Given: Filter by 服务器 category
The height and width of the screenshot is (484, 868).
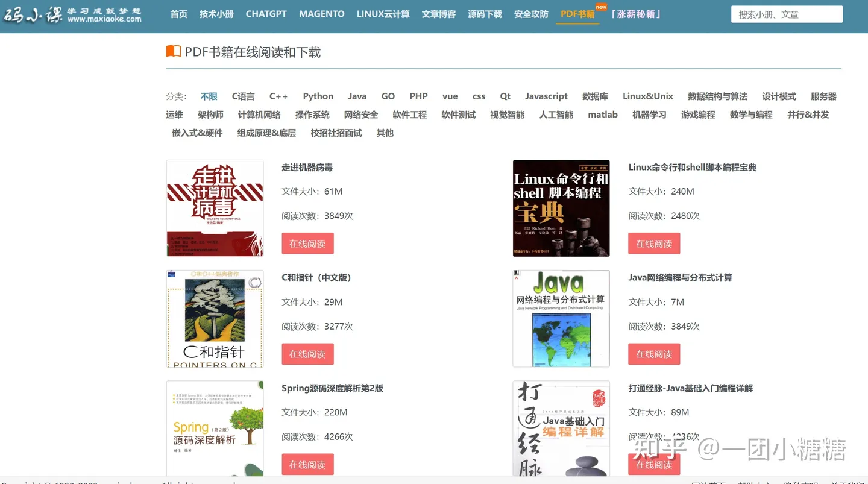Looking at the screenshot, I should pos(824,96).
